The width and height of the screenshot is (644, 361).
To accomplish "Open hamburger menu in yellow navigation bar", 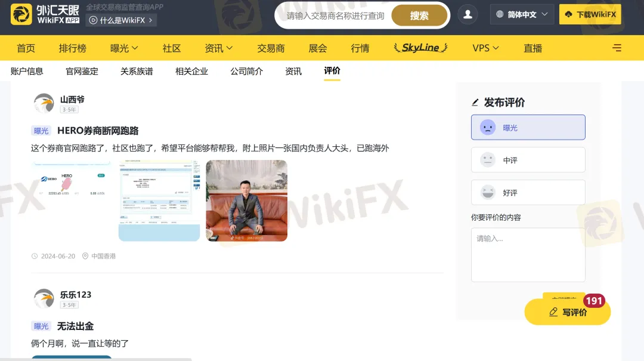I will click(617, 48).
